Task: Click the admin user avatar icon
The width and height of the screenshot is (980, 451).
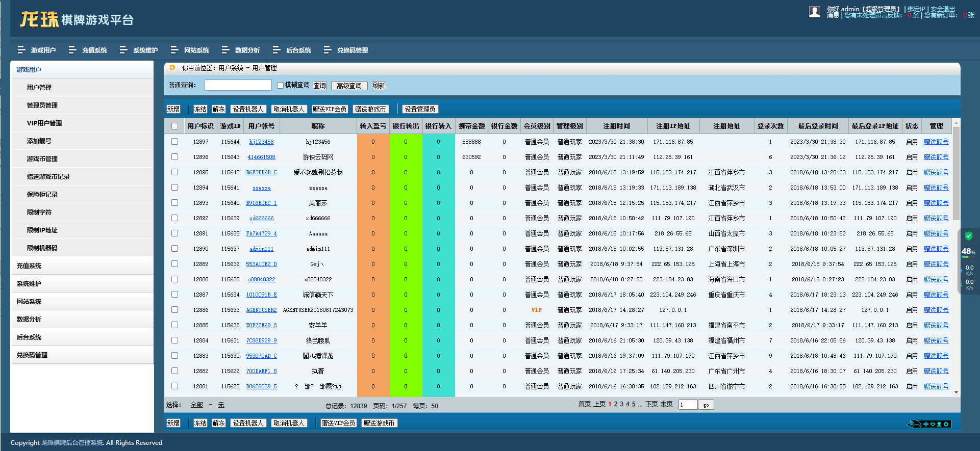Action: (815, 12)
